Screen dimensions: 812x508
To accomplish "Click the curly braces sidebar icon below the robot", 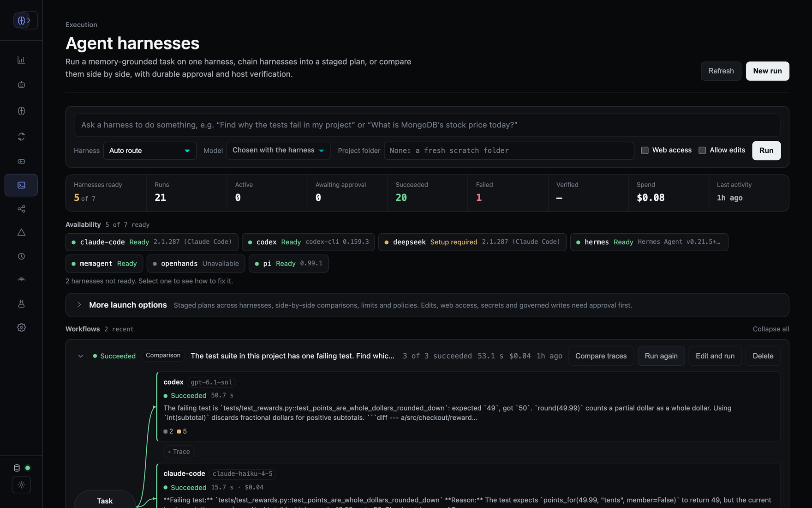I will tap(21, 111).
